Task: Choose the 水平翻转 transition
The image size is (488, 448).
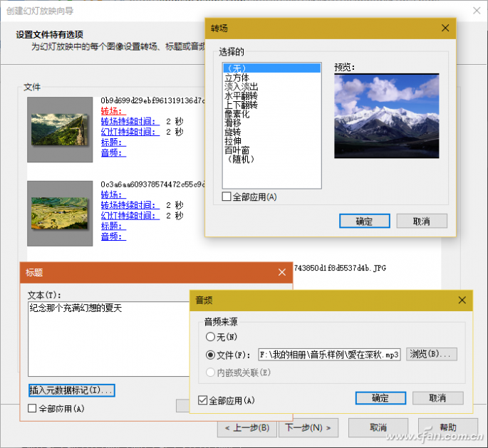Action: tap(242, 95)
